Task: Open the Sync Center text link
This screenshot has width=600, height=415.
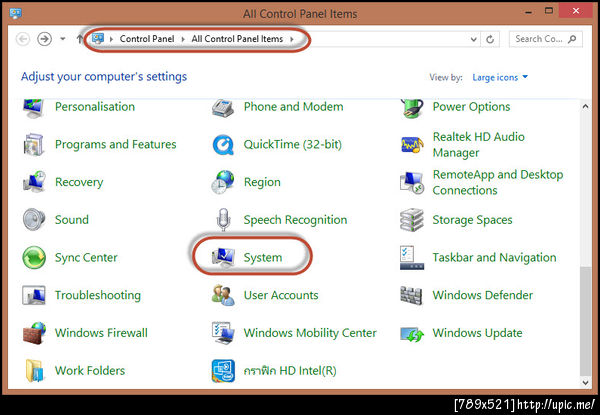Action: coord(86,258)
